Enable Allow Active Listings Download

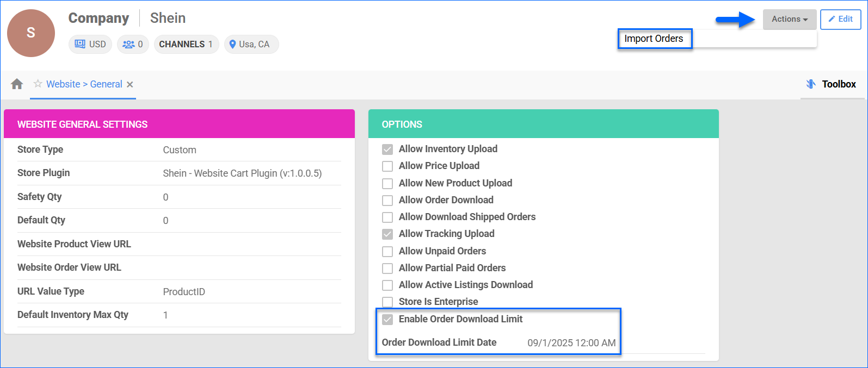(387, 285)
